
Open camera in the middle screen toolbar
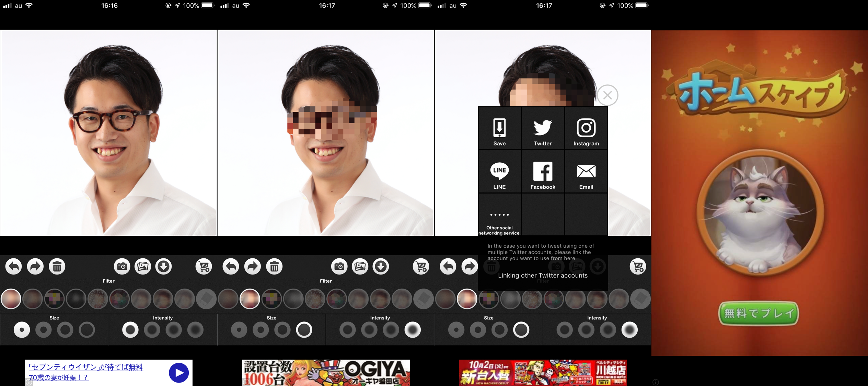pyautogui.click(x=339, y=267)
